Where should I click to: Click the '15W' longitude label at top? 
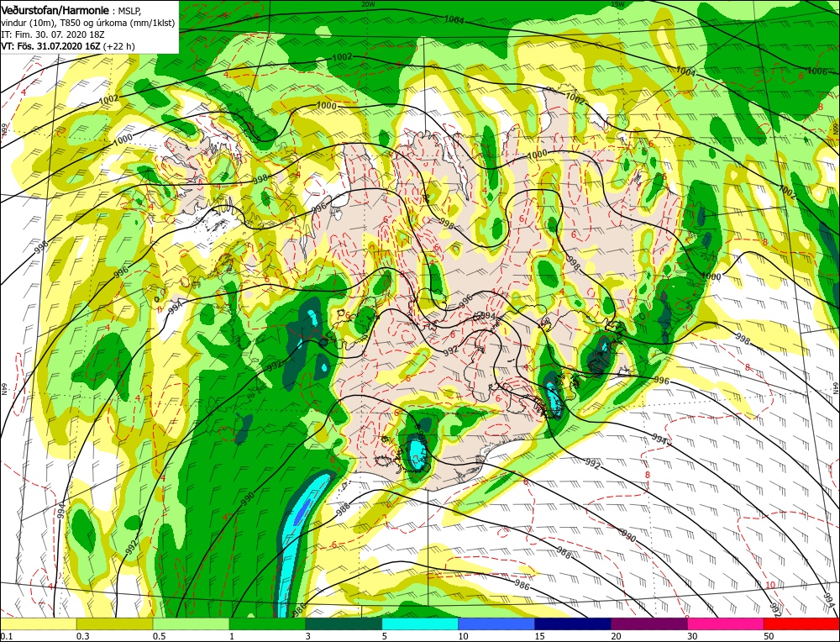point(617,3)
